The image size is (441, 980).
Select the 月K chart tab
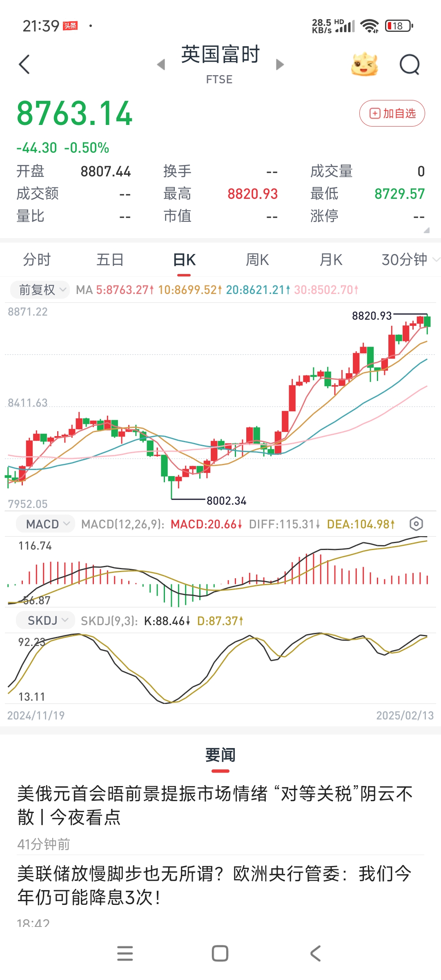pos(331,260)
